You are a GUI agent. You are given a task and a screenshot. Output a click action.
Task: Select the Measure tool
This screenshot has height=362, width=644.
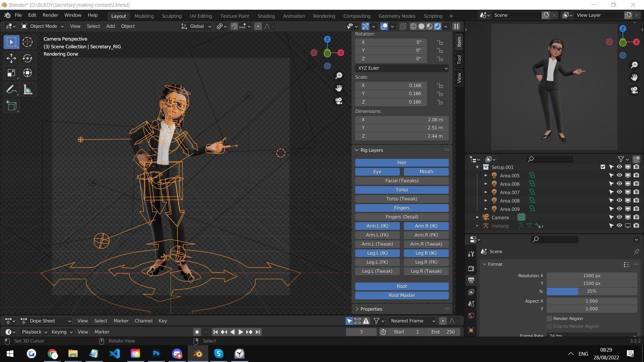point(28,89)
